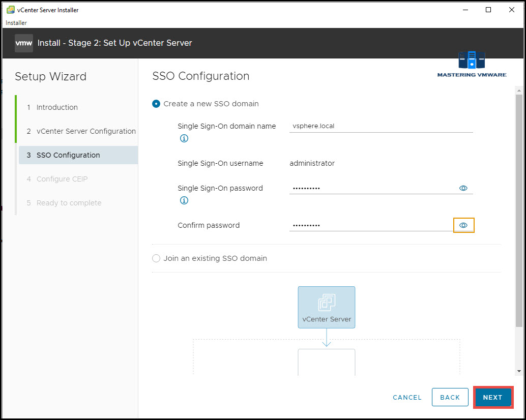526x420 pixels.
Task: Select Join an existing SSO domain option
Action: click(x=157, y=258)
